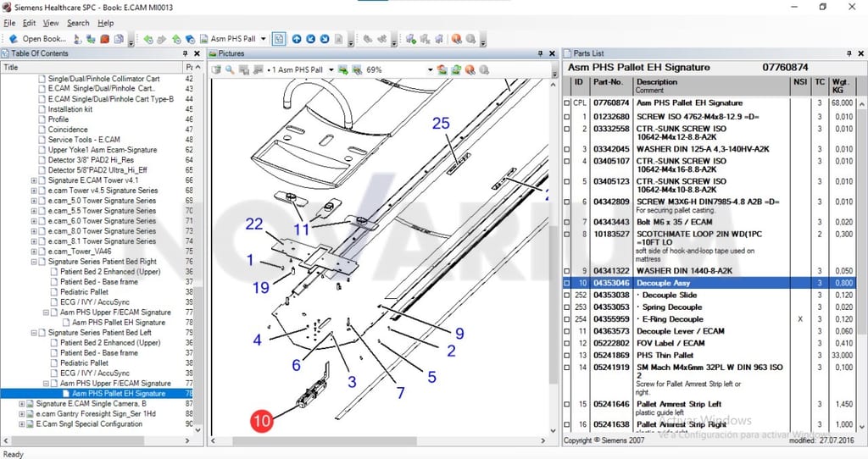The image size is (868, 459).
Task: Click main toolbar icon with green plus badge
Action: point(411,39)
